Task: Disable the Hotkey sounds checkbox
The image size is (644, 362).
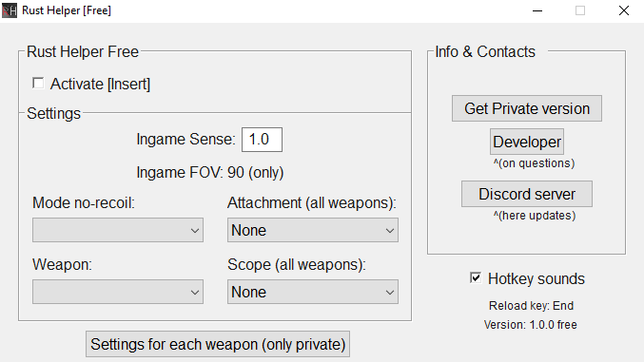Action: point(476,277)
